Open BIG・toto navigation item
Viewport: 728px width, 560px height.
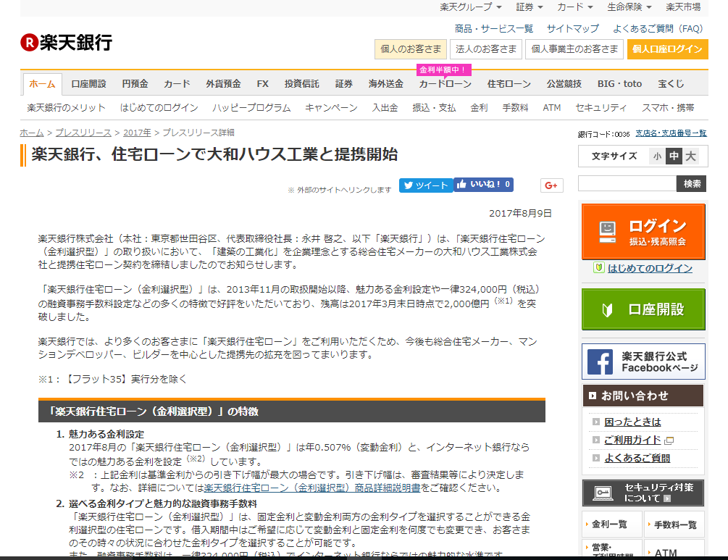point(620,84)
